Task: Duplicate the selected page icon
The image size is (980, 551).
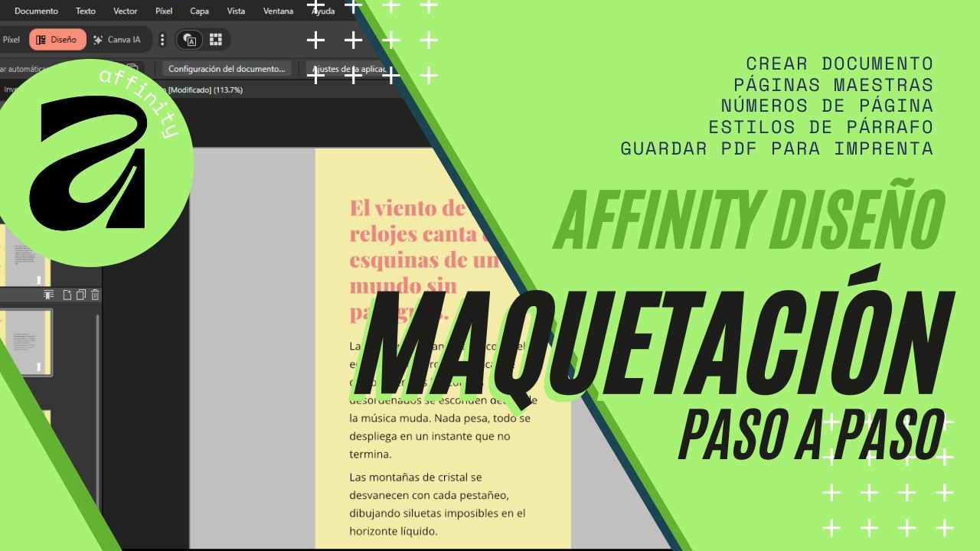Action: click(x=81, y=295)
